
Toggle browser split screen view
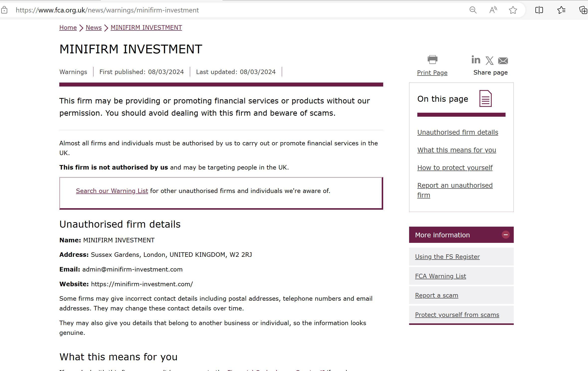[539, 10]
